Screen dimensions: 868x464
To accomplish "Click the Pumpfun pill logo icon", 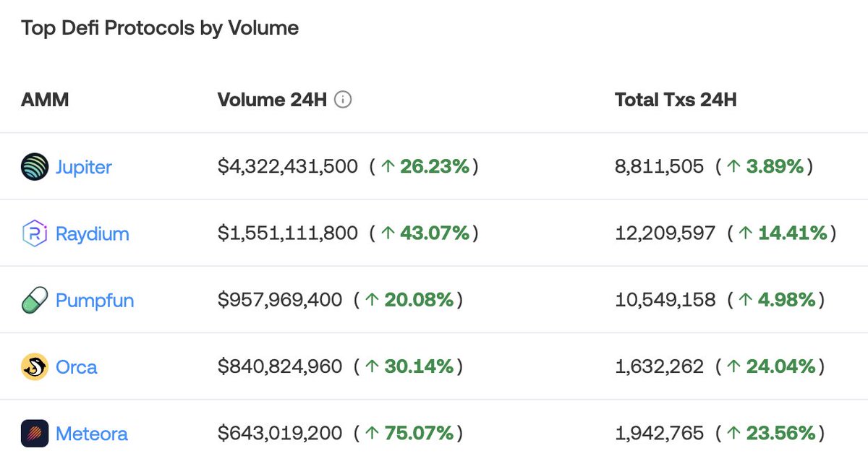I will pos(35,300).
